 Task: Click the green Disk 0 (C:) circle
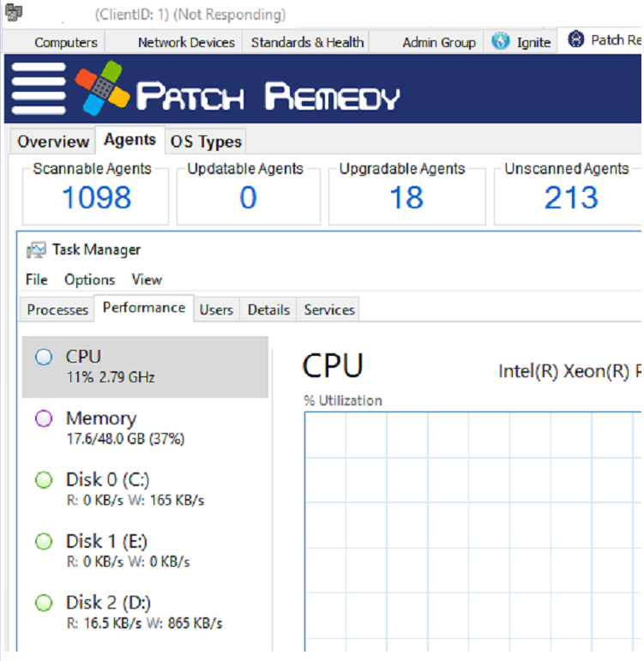click(44, 480)
